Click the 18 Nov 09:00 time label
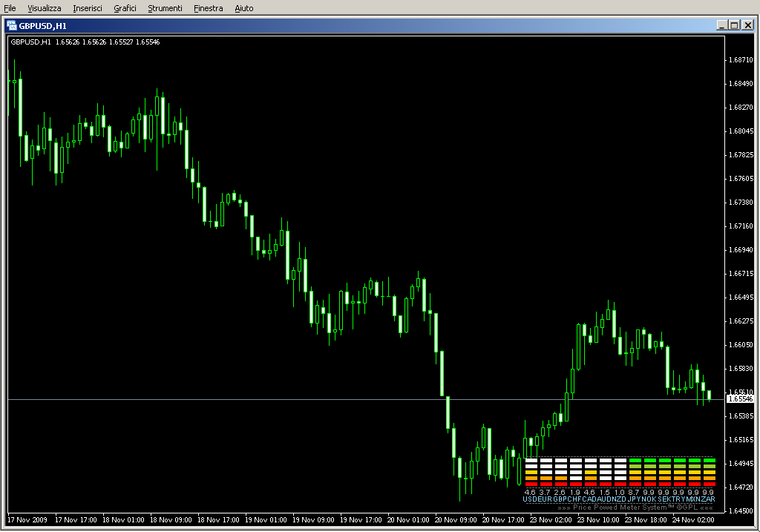Viewport: 760px width, 532px height. click(x=171, y=520)
